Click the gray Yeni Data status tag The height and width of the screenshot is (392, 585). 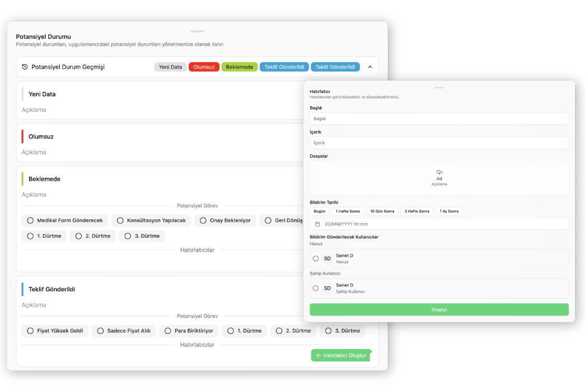pyautogui.click(x=170, y=67)
